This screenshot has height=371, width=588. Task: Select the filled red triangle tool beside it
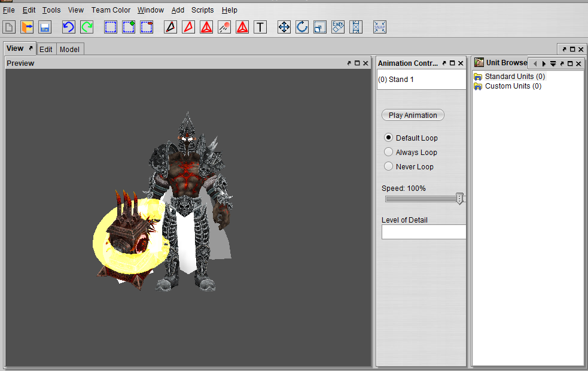click(206, 27)
